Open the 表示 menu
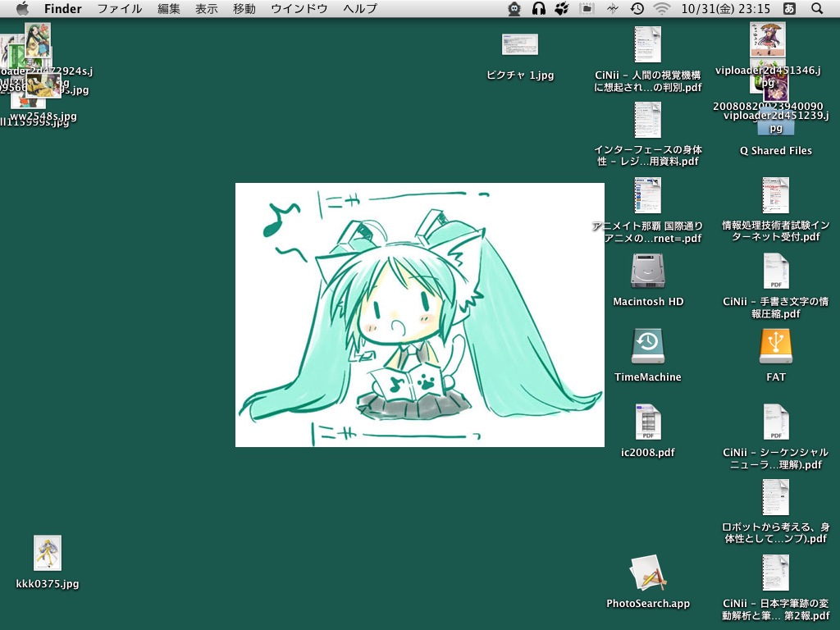The image size is (840, 630). (x=206, y=8)
